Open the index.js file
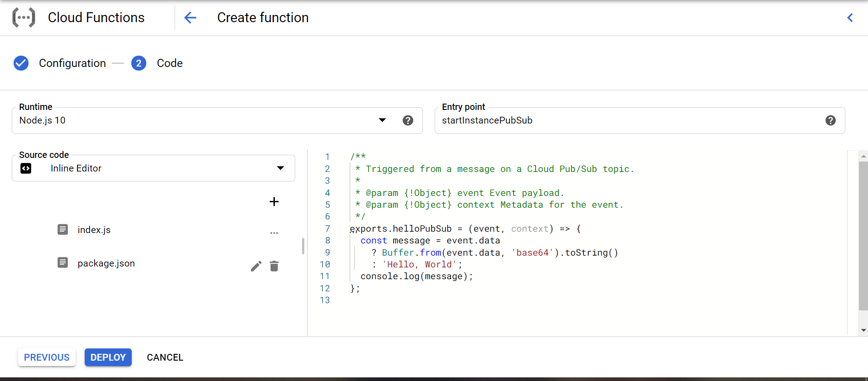The width and height of the screenshot is (868, 381). tap(94, 230)
